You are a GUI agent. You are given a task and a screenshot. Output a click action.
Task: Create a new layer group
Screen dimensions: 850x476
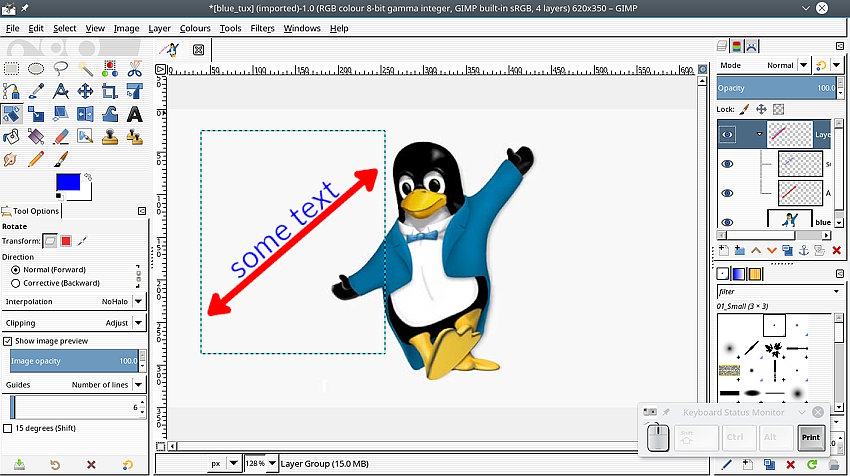[739, 250]
